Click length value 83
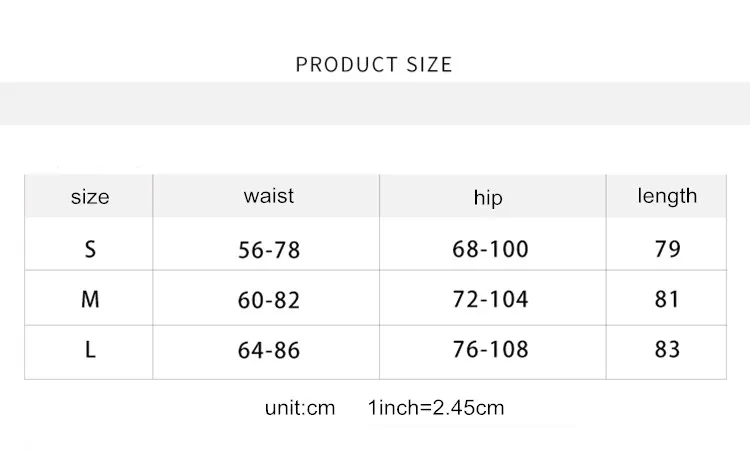 click(x=667, y=350)
